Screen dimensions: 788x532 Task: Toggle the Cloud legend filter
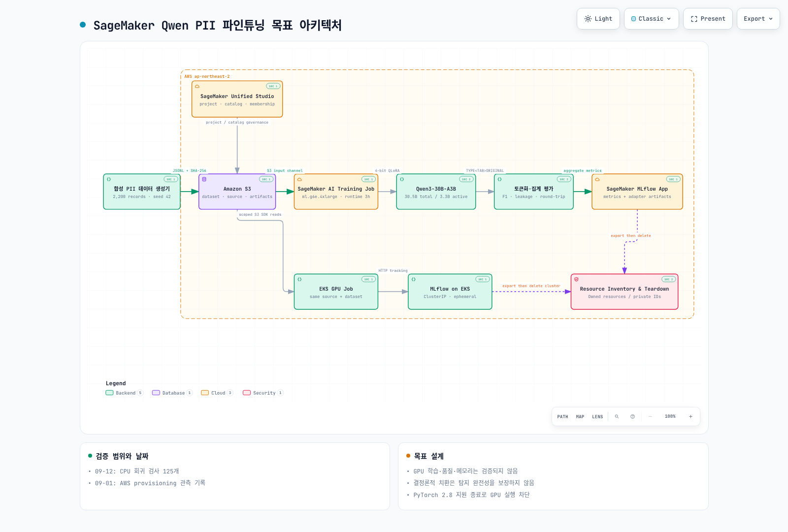point(217,393)
